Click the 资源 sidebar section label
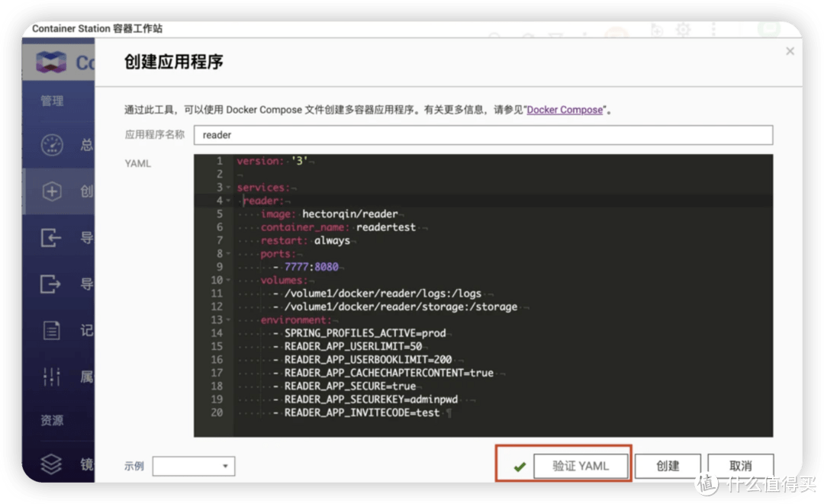 pyautogui.click(x=52, y=420)
